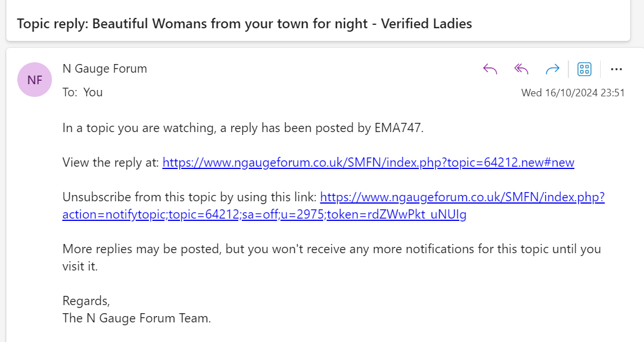Click the NF sender avatar
644x342 pixels.
35,80
